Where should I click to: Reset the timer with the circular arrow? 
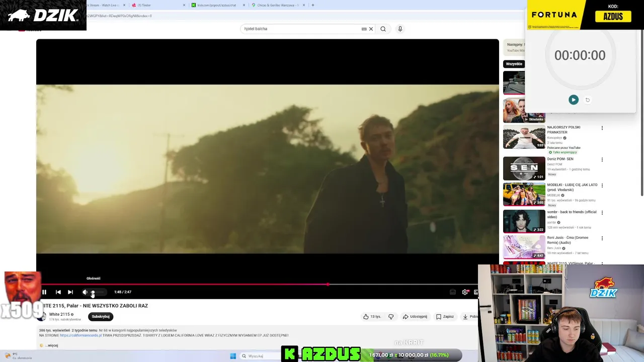588,100
